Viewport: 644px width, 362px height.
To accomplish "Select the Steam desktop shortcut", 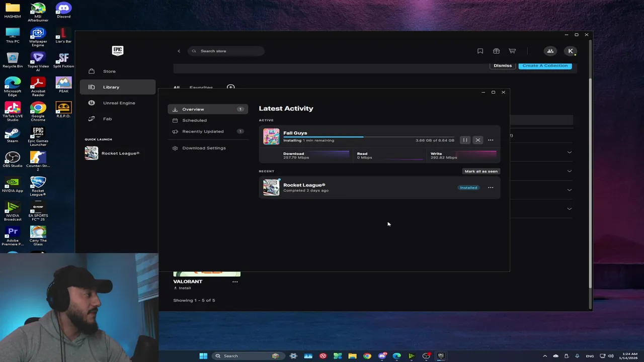I will [13, 135].
